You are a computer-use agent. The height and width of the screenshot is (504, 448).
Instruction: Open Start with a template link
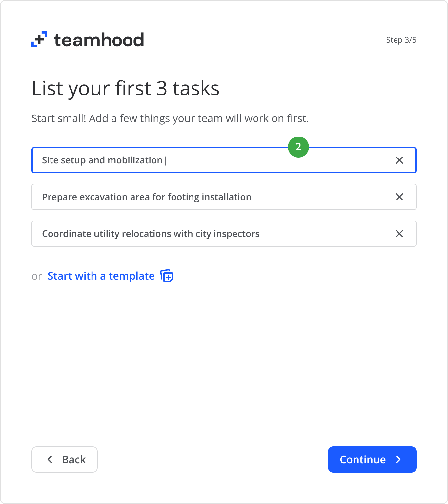tap(101, 276)
